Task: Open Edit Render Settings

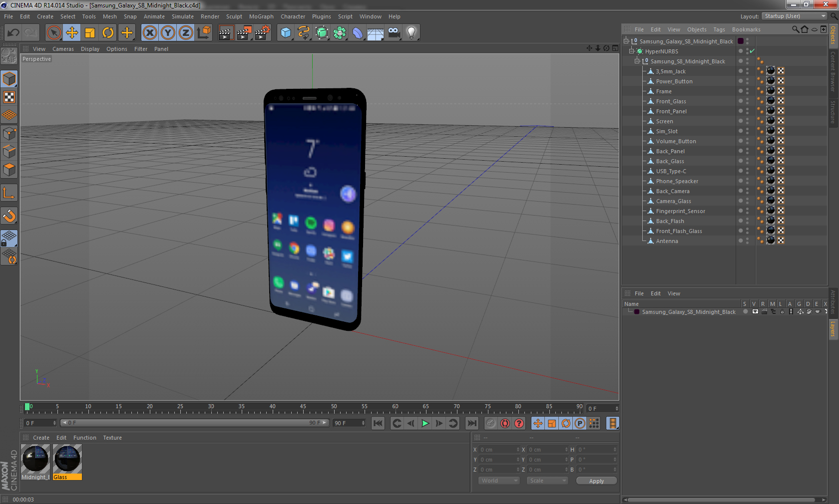Action: (263, 33)
